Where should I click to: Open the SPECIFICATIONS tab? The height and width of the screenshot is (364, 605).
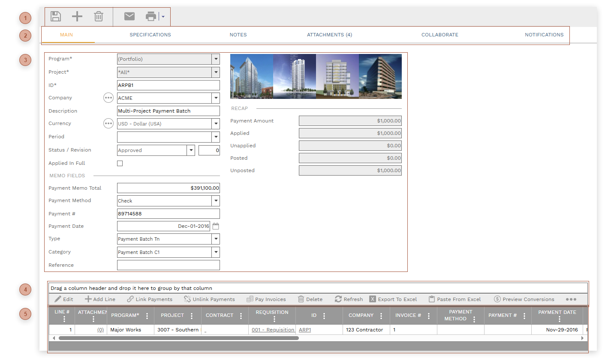(x=150, y=35)
